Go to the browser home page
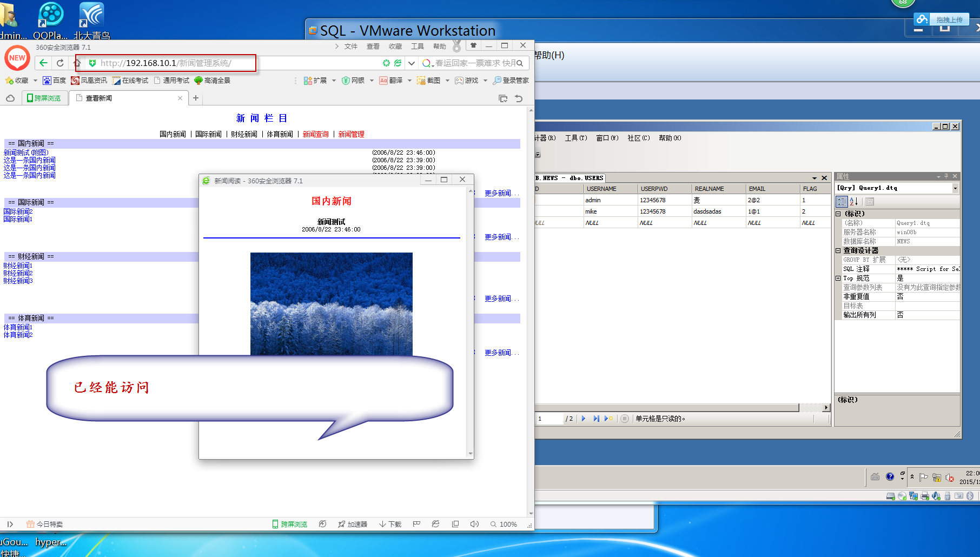980x557 pixels. (x=77, y=63)
